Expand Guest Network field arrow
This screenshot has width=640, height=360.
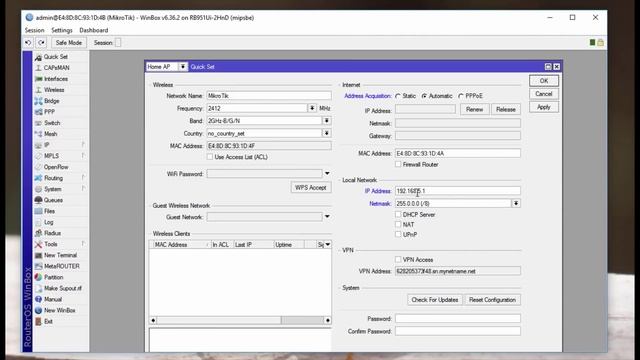coord(327,217)
